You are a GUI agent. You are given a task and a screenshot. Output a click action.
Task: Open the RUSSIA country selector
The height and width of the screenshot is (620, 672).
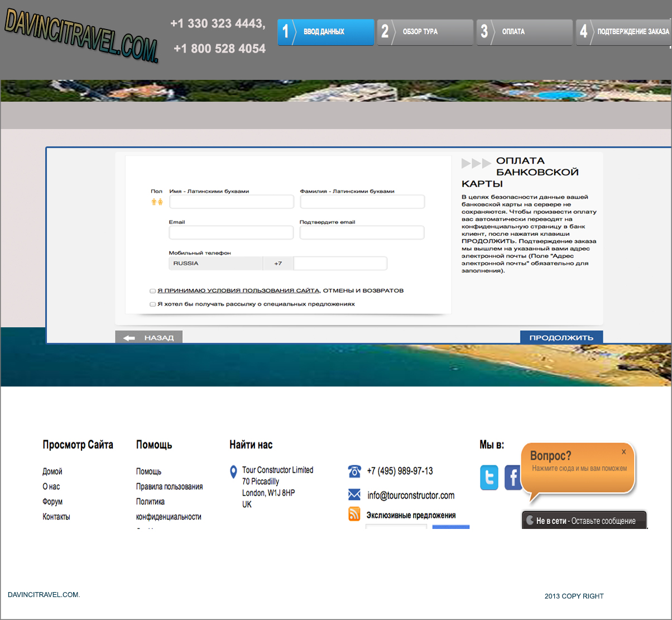[x=216, y=263]
